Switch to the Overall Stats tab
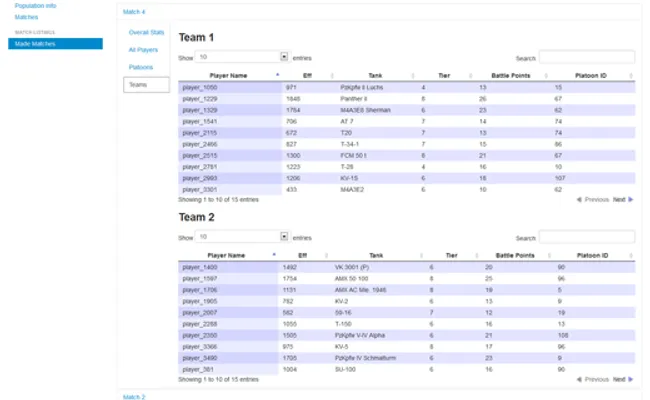The image size is (650, 400). 146,32
